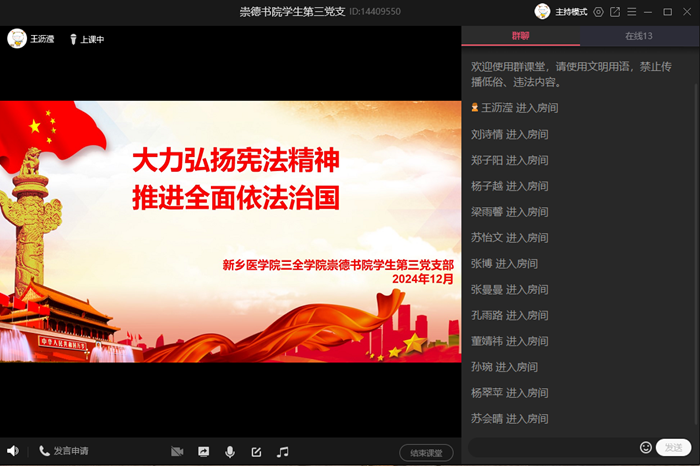This screenshot has height=466, width=700.
Task: Open the whiteboard edit tool
Action: (x=256, y=452)
